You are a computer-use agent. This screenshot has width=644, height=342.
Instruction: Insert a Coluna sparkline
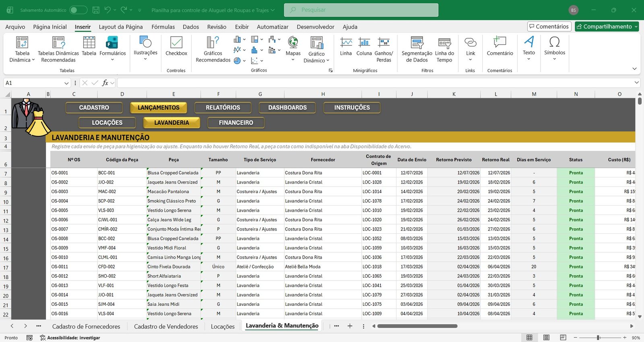[x=364, y=46]
